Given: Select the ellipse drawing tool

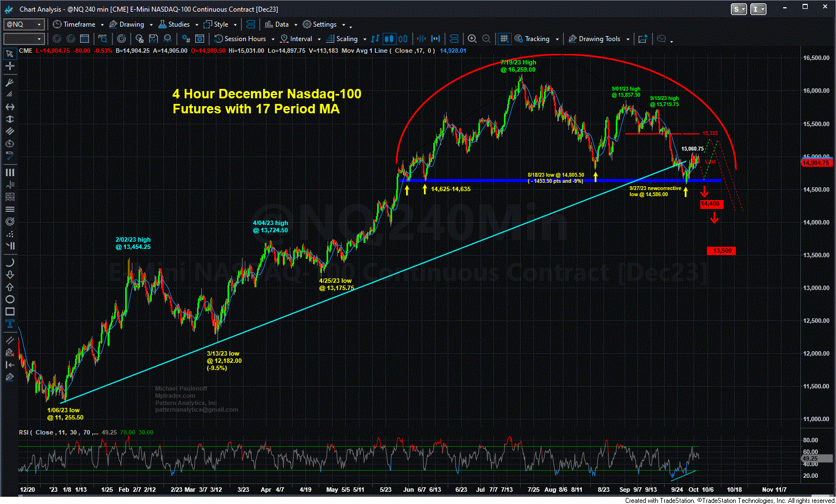Looking at the screenshot, I should point(9,300).
